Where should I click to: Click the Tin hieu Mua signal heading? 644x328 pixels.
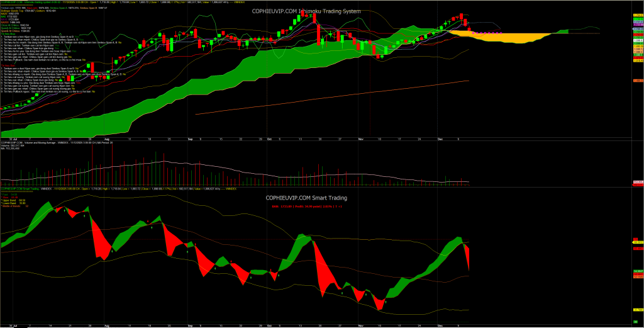coord(7,34)
